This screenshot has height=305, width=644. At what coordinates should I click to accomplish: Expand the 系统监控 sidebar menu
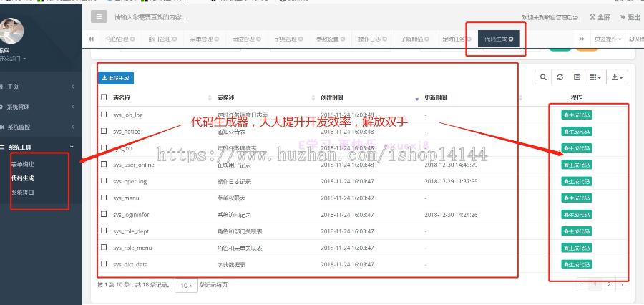[39, 127]
